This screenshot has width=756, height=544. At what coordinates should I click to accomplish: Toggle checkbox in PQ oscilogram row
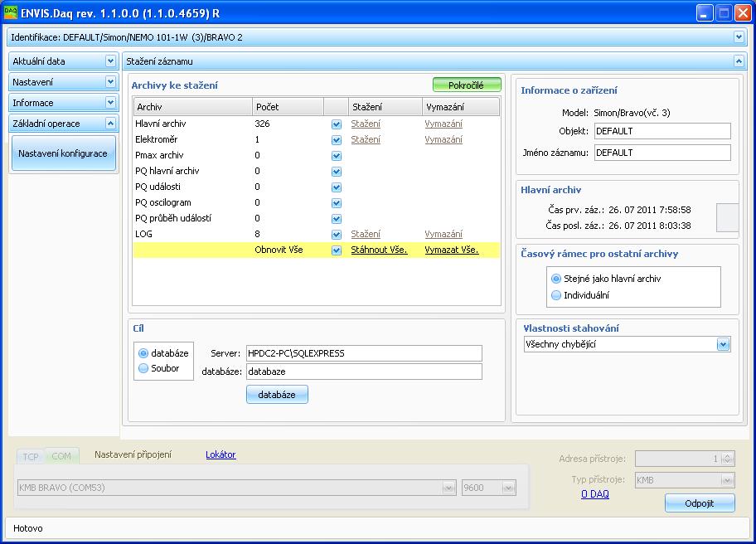(x=337, y=203)
